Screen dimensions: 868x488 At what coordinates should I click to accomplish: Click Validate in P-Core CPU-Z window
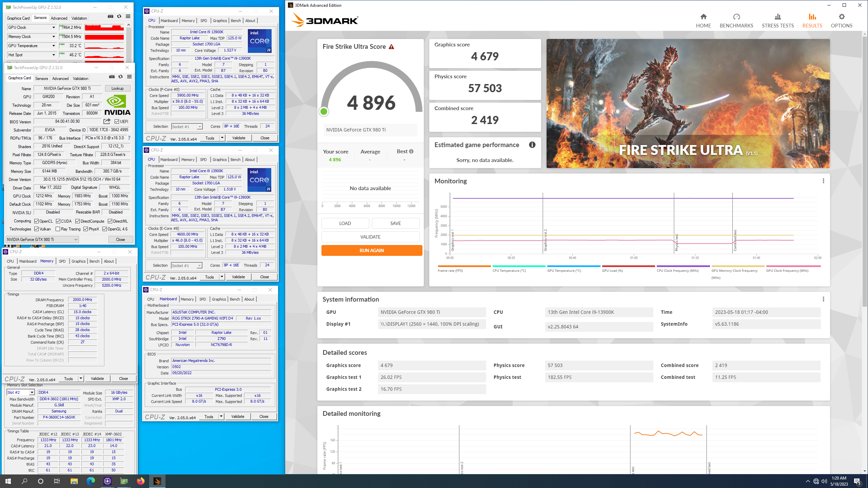pyautogui.click(x=239, y=138)
